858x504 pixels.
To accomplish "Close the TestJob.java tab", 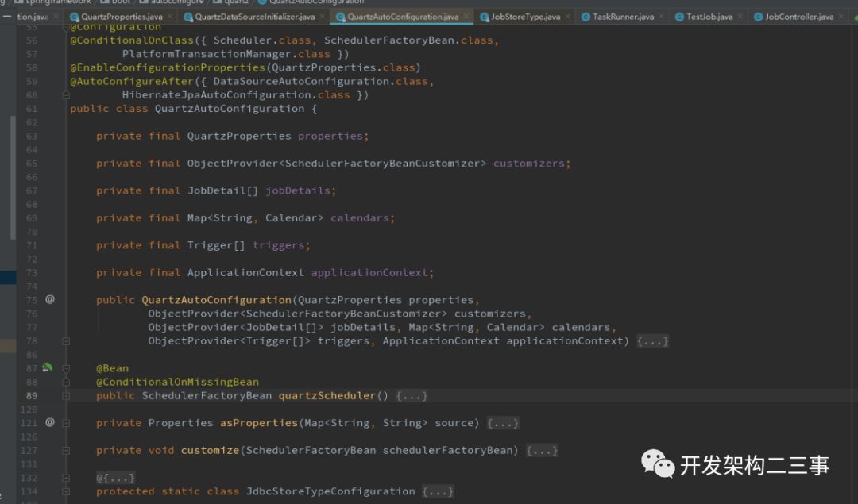I will [x=740, y=17].
